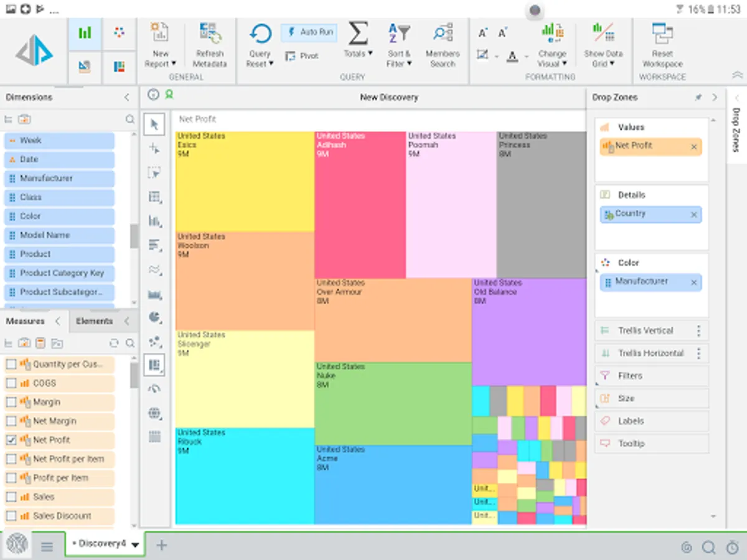Image resolution: width=747 pixels, height=560 pixels.
Task: Open Show Data Grid tool
Action: point(603,45)
